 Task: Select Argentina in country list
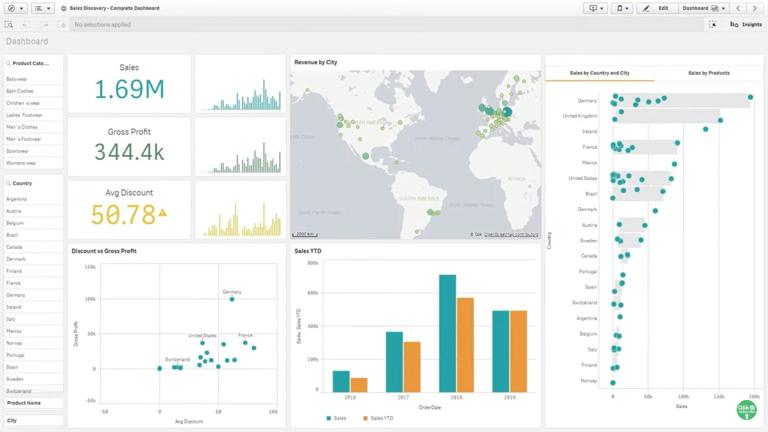pos(33,199)
